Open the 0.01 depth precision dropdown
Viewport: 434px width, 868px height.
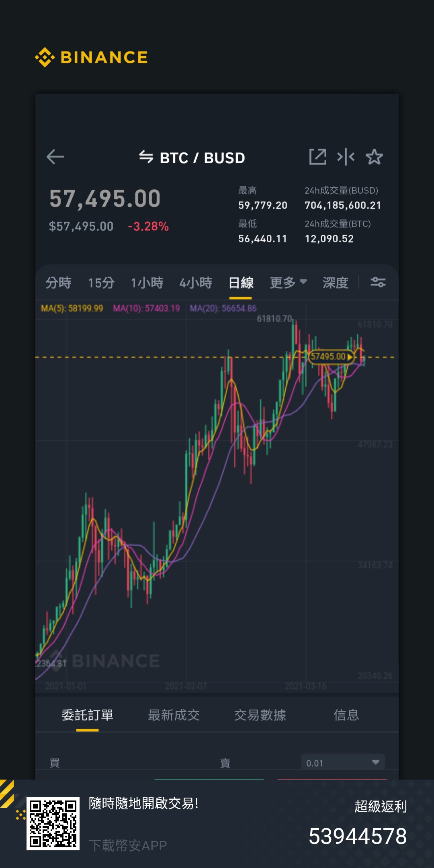click(343, 762)
